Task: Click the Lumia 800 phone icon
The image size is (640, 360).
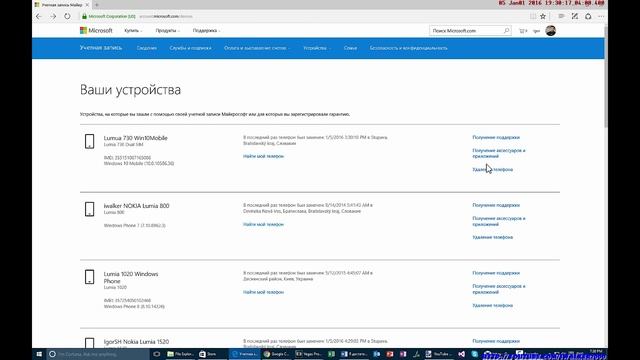Action: coord(89,209)
